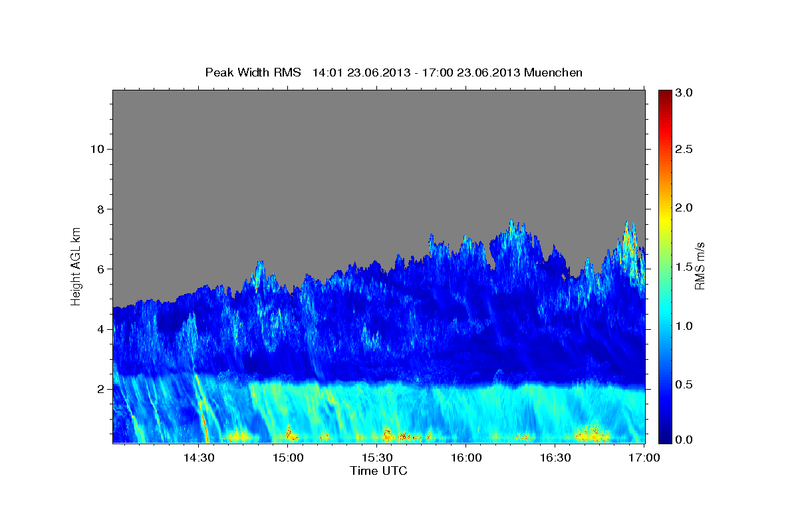Image resolution: width=798 pixels, height=532 pixels.
Task: Click the colorbar value '1.5'
Action: (684, 266)
